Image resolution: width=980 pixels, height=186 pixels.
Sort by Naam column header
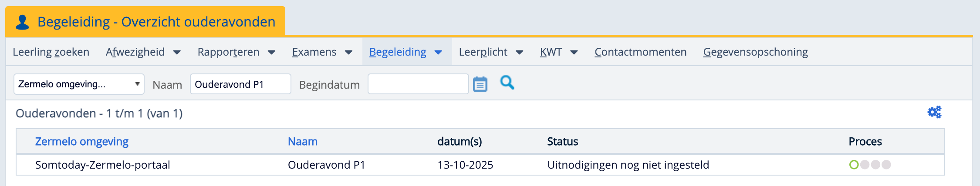tap(303, 142)
